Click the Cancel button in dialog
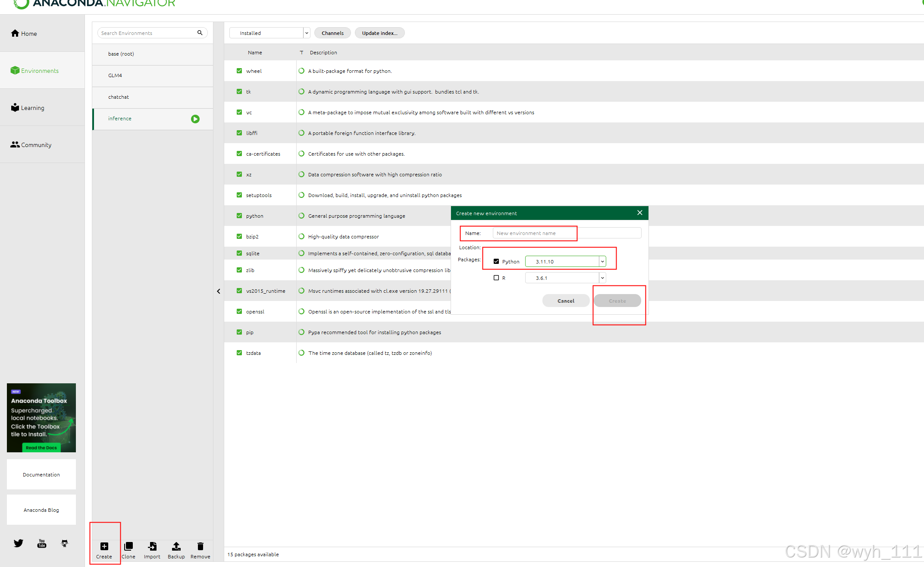The image size is (924, 567). tap(566, 301)
